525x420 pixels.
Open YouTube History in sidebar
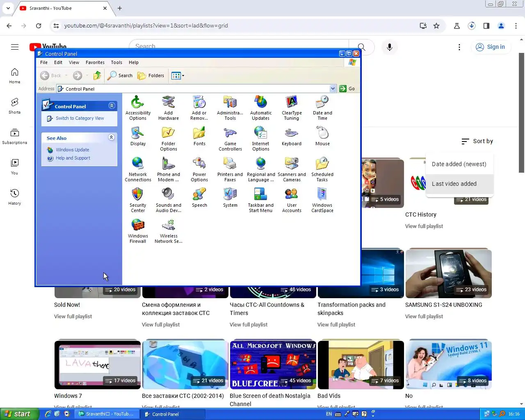[15, 197]
